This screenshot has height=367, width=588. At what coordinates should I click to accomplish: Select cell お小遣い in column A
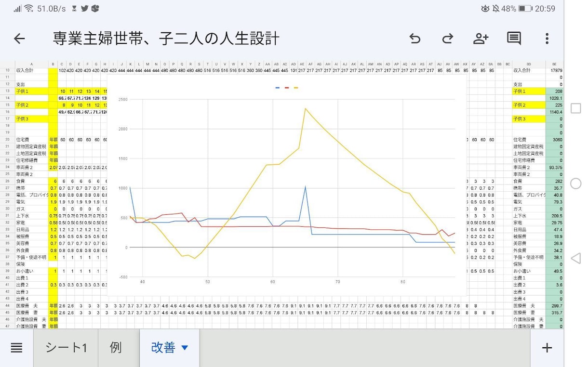(x=32, y=271)
